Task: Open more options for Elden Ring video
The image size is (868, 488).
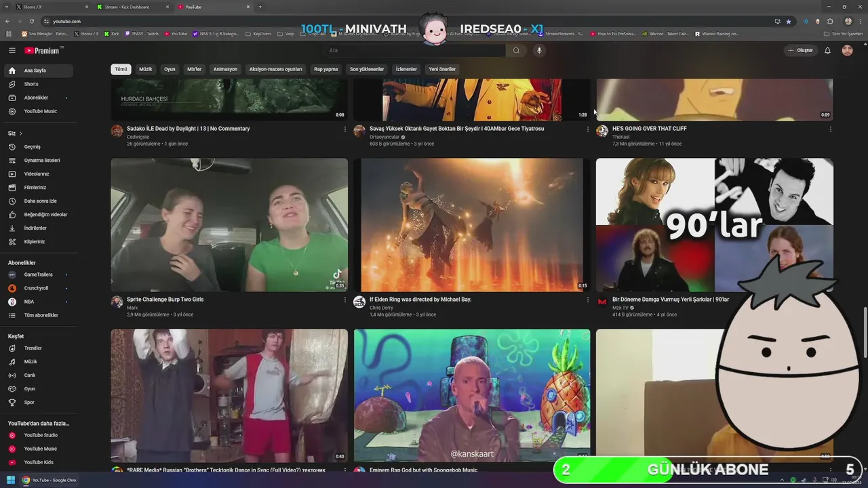Action: tap(587, 300)
